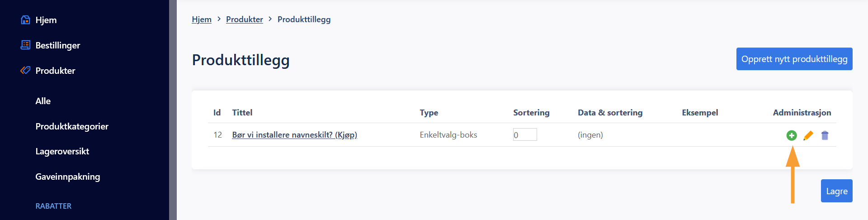This screenshot has width=868, height=220.
Task: Click the Hjem house icon in sidebar
Action: point(26,20)
